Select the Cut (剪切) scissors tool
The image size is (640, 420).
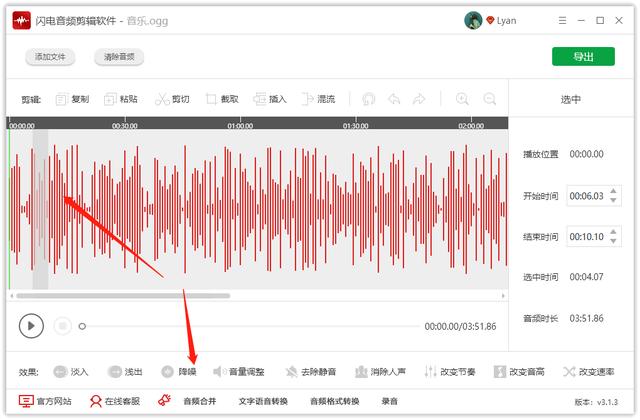(172, 99)
